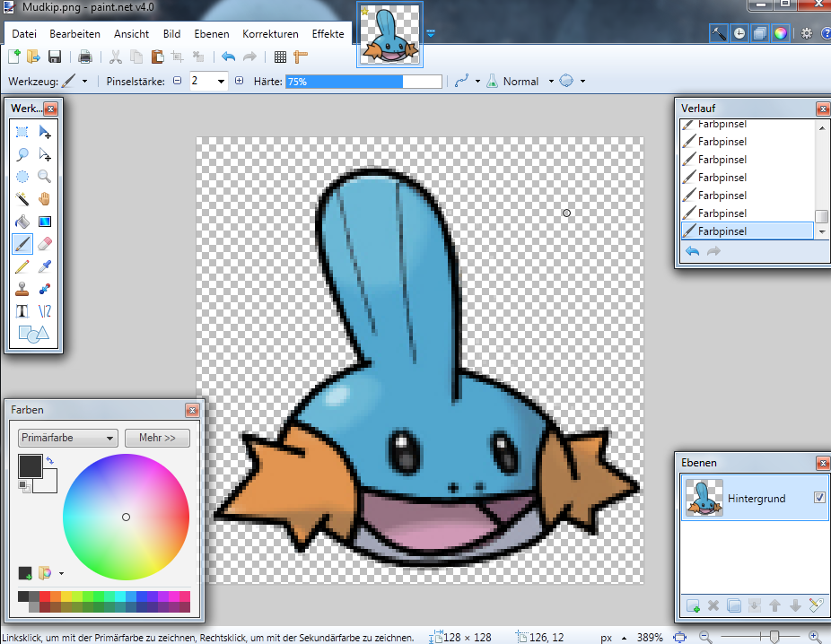Toggle the Colors window wheel button

click(x=780, y=33)
